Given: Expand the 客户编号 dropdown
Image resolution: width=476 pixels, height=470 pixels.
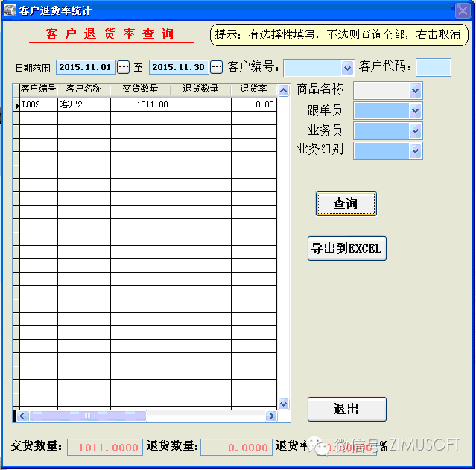Looking at the screenshot, I should point(347,68).
